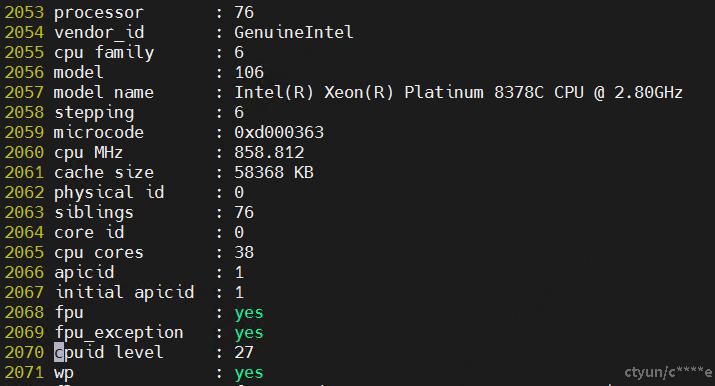Click the cpu MHz value 858.812
Image resolution: width=715 pixels, height=386 pixels.
[269, 153]
